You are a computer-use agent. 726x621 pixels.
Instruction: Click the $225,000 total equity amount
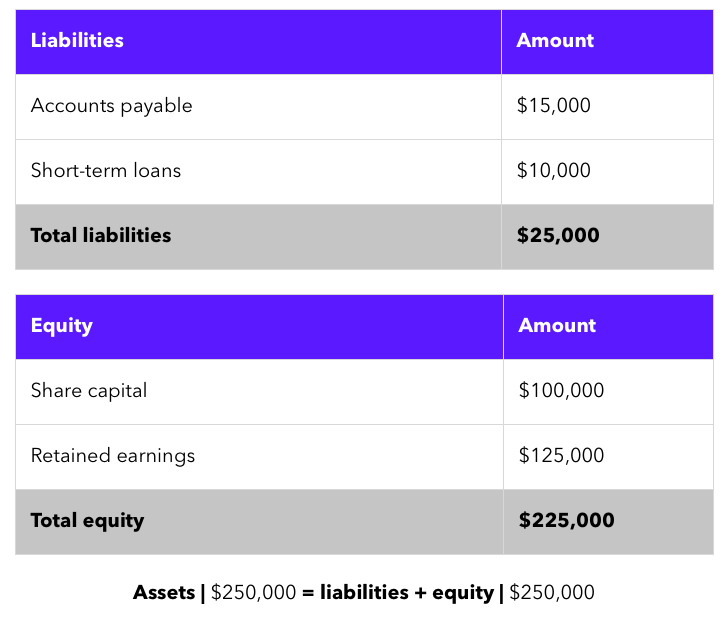pyautogui.click(x=566, y=521)
